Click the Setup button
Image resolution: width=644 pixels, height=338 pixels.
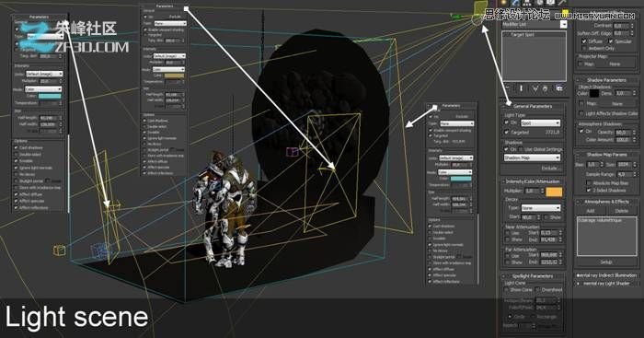[x=606, y=262]
